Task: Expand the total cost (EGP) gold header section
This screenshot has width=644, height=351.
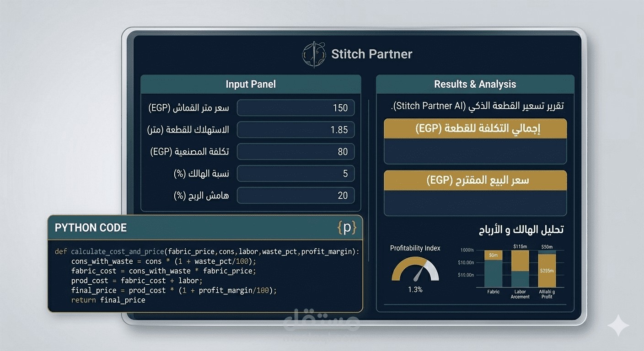Action: [x=475, y=128]
